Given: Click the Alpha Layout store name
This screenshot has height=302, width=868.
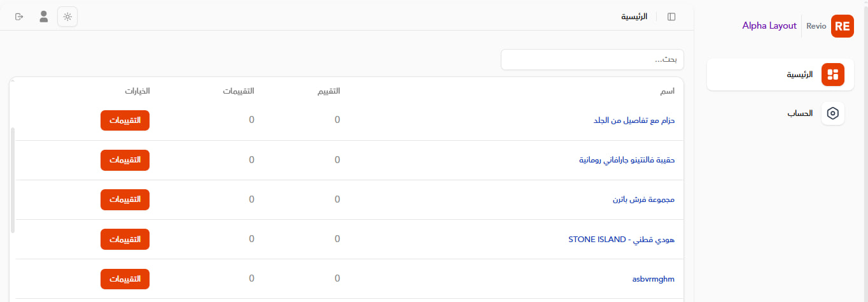Looking at the screenshot, I should click(x=769, y=26).
